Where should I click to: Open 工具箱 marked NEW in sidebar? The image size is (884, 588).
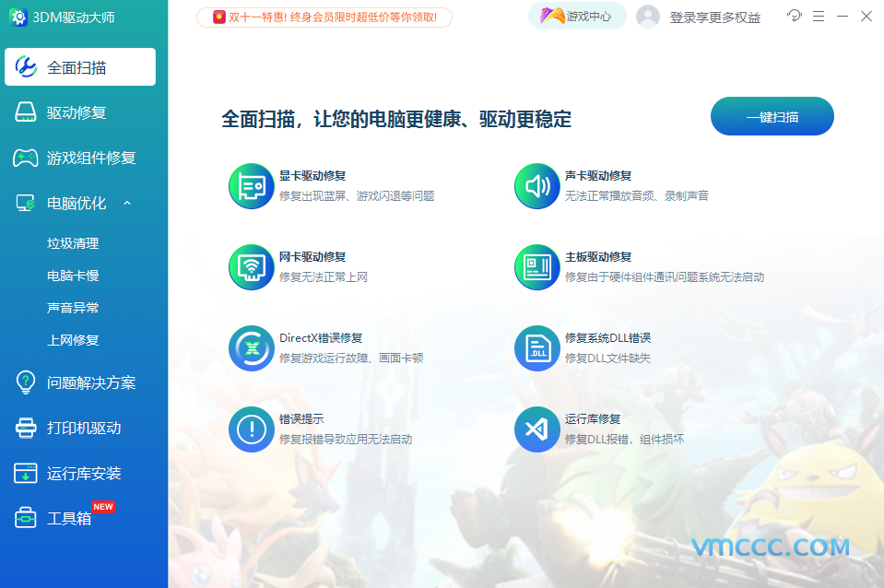(x=69, y=518)
